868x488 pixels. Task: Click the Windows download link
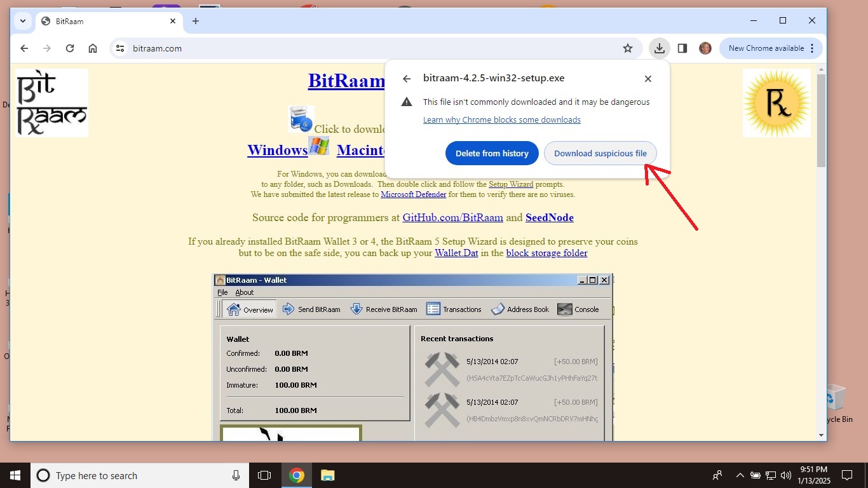278,150
